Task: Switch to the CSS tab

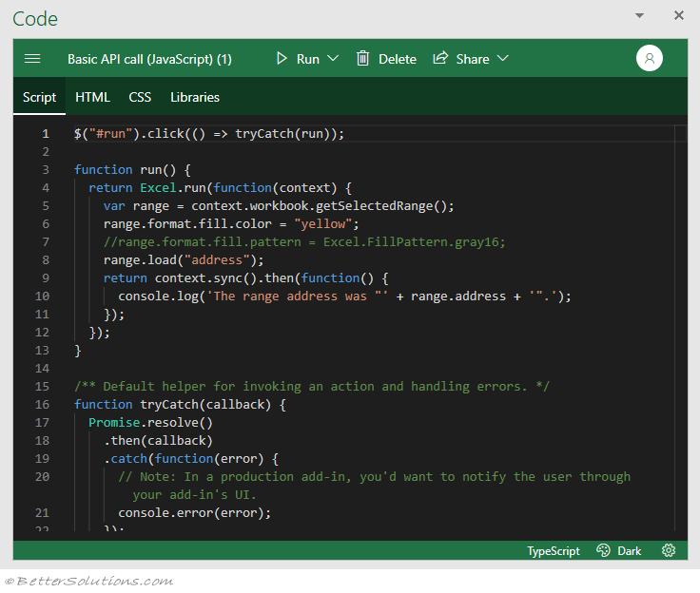Action: pos(140,97)
